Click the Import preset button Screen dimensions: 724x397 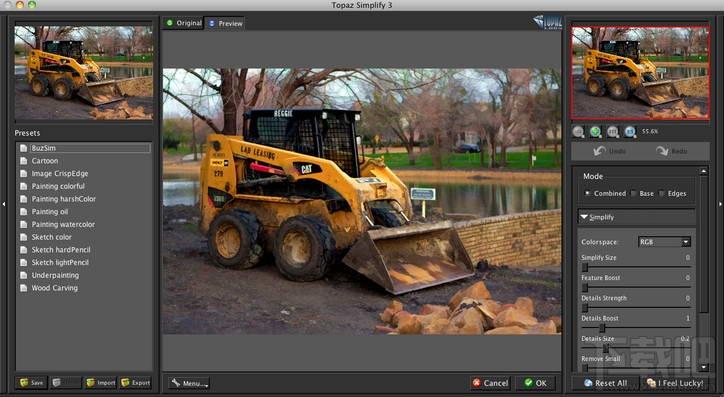click(x=101, y=383)
